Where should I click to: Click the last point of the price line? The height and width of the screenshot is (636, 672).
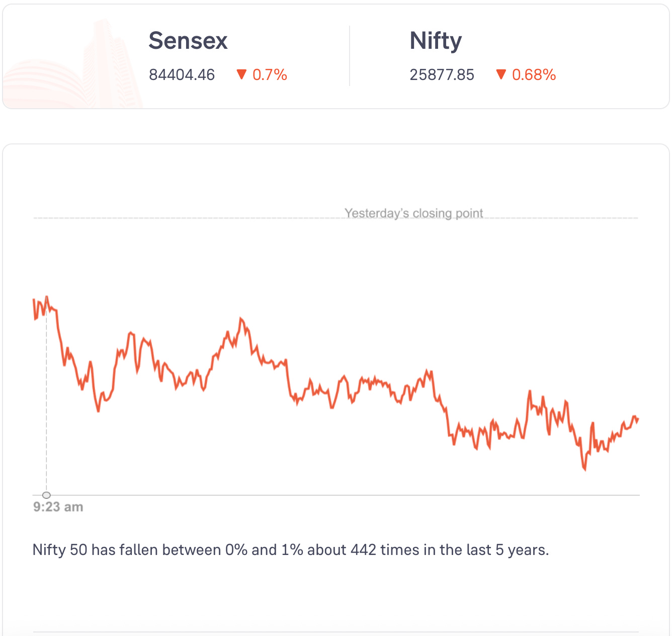[638, 420]
